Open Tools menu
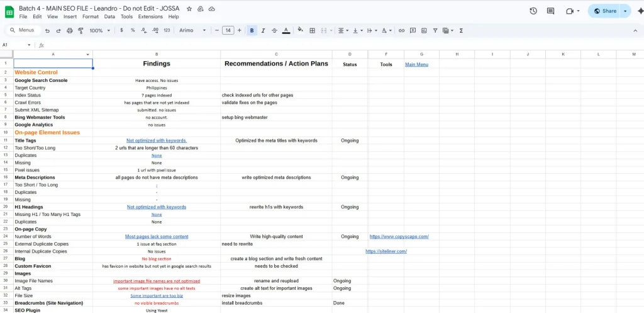This screenshot has height=313, width=644. coord(126,17)
